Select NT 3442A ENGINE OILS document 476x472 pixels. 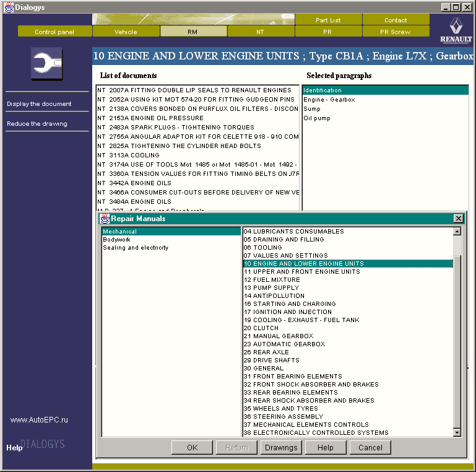(x=197, y=183)
